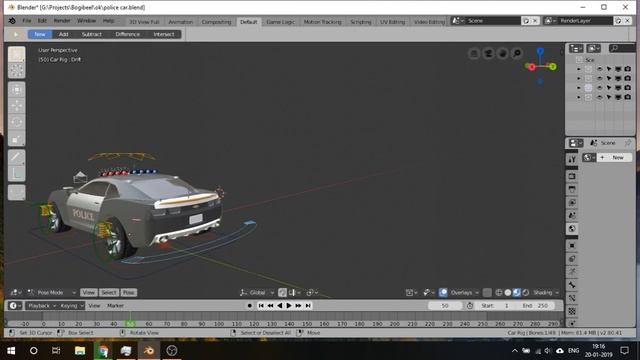Screen dimensions: 640x360
Task: Choose Subtract selection mode
Action: click(92, 34)
